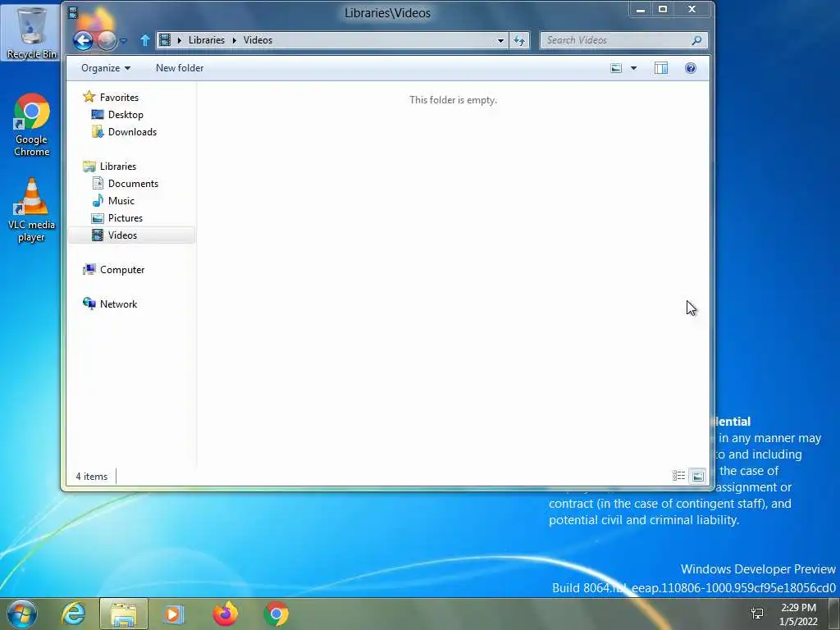Select the Videos breadcrumb in address bar
The image size is (840, 630).
tap(258, 40)
